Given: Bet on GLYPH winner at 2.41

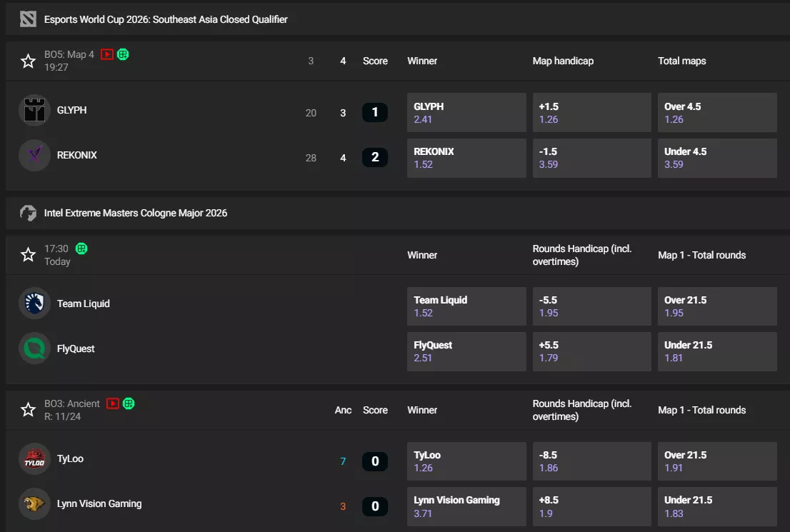Looking at the screenshot, I should (466, 112).
